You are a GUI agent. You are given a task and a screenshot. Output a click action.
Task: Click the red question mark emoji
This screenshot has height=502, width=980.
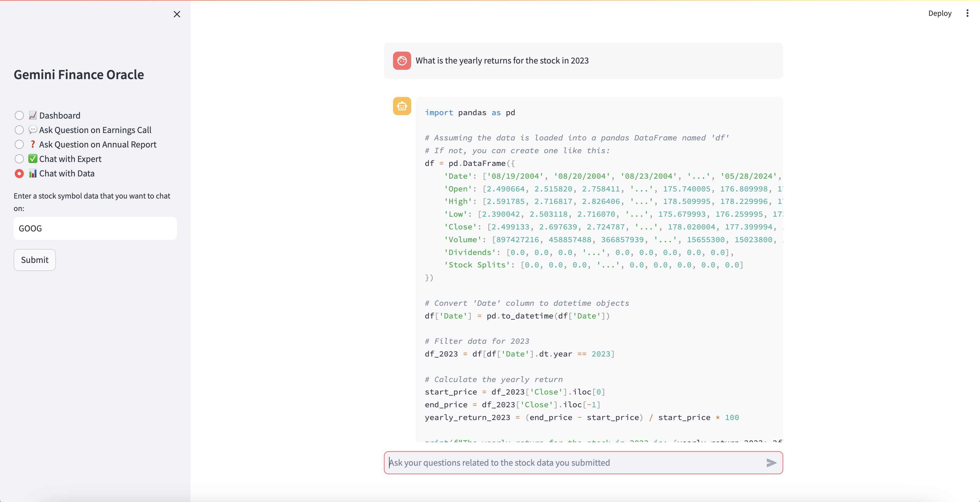coord(33,144)
